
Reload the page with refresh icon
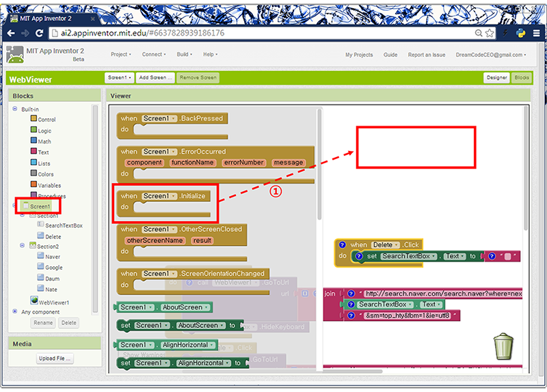(40, 33)
